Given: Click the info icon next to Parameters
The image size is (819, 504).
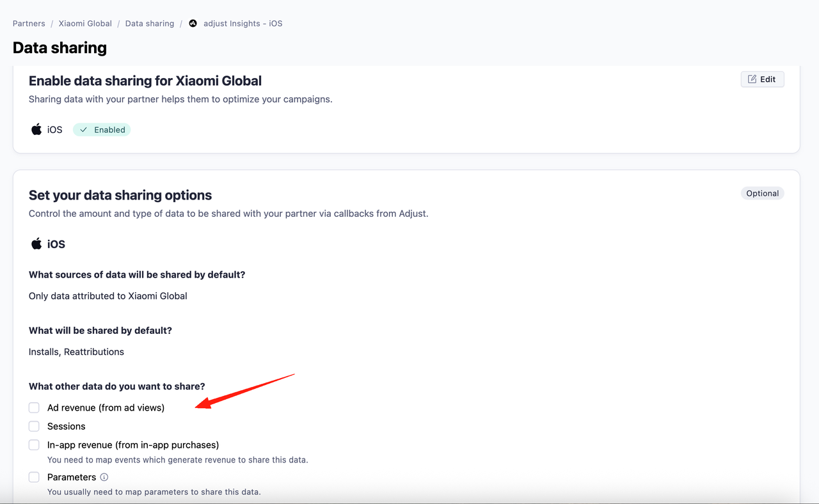Looking at the screenshot, I should [x=104, y=477].
